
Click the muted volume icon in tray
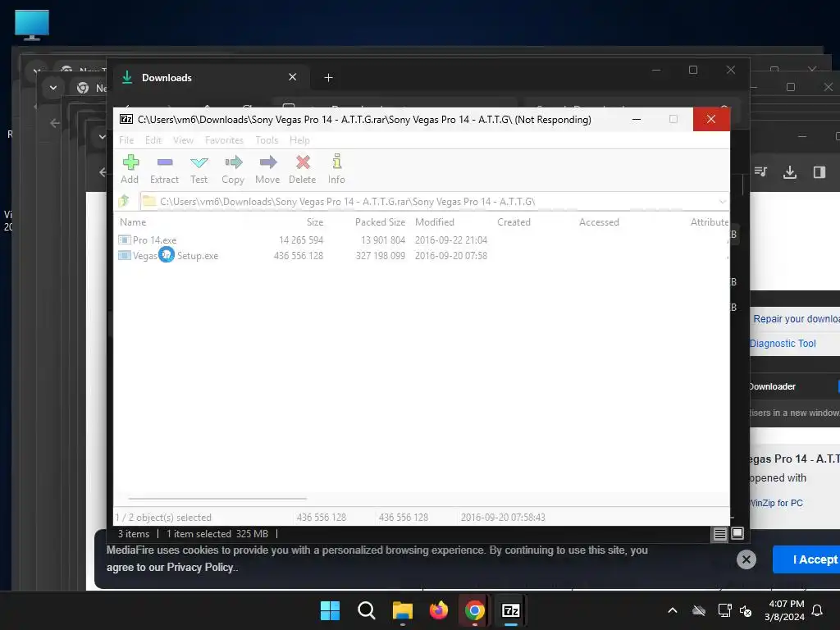(745, 610)
